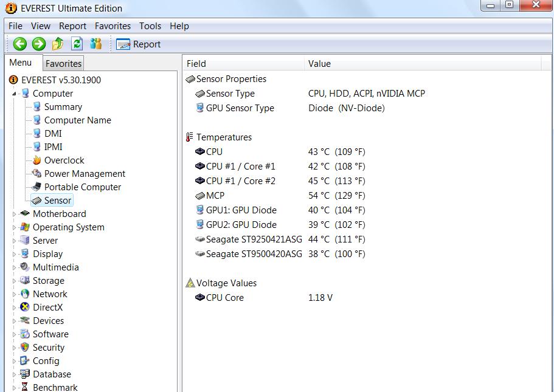This screenshot has height=392, width=554.
Task: Click the Config icon in the tree
Action: pos(25,360)
